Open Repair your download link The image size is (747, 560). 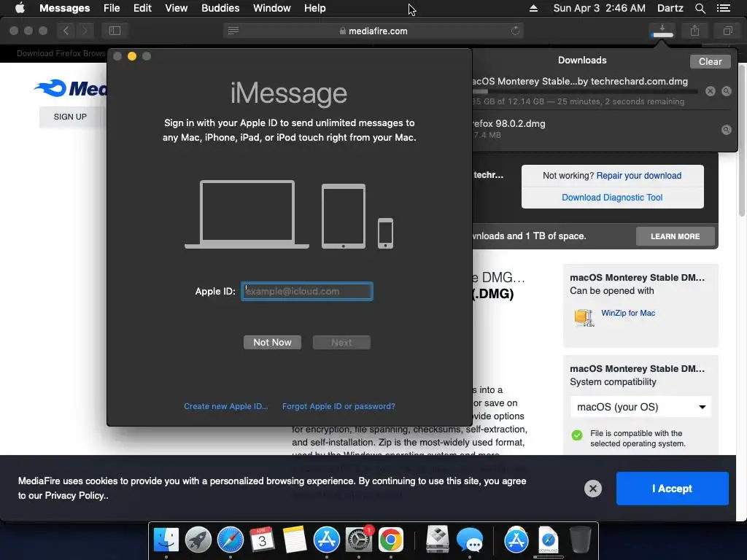[x=638, y=176]
